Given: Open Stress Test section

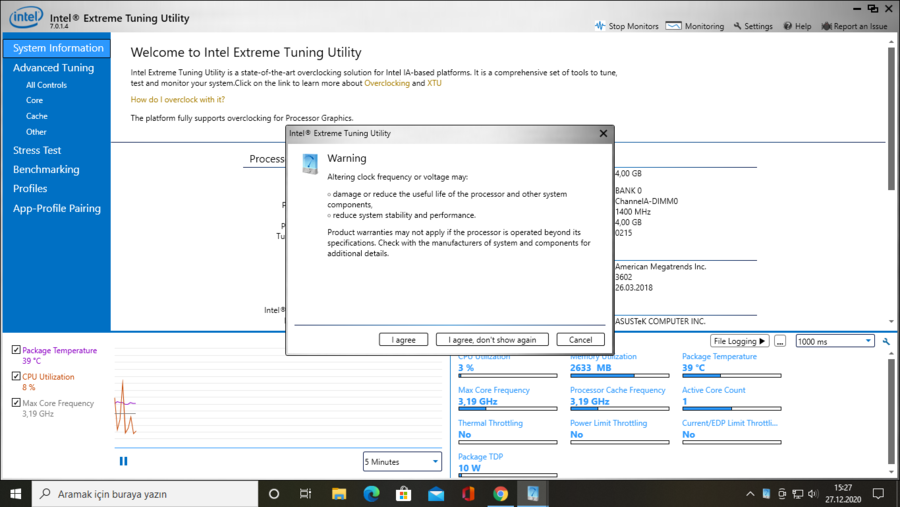Looking at the screenshot, I should click(x=37, y=150).
